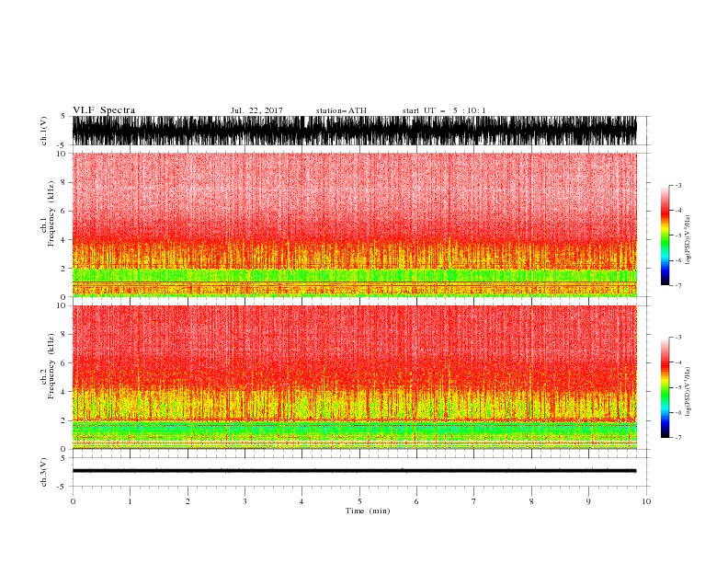Click the ch.1 voltage waveform trace
728x563 pixels.
(x=354, y=131)
